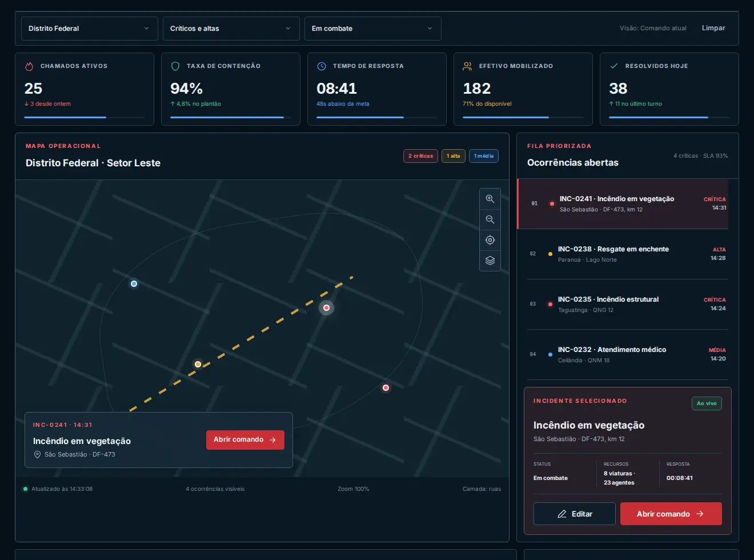Click the Resolvidos Hoje progress bar
This screenshot has width=754, height=560.
click(669, 117)
